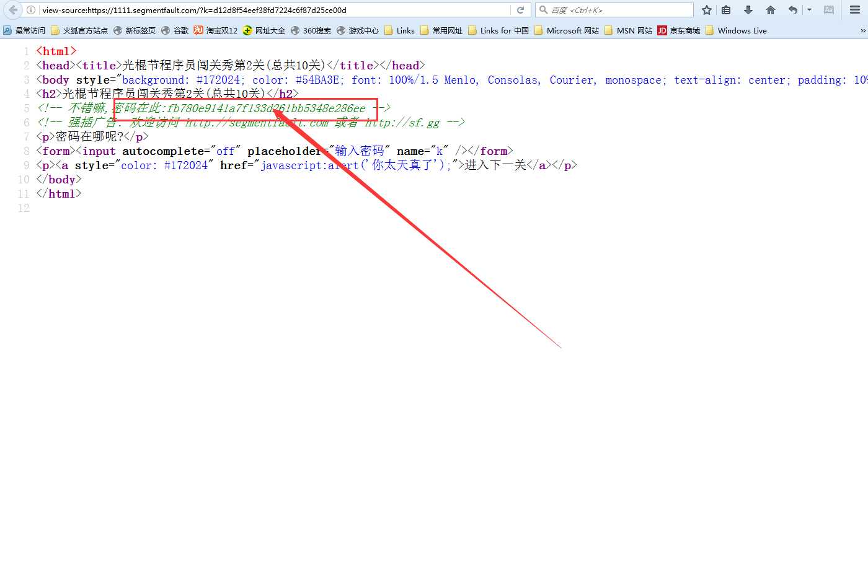Open the 新标签页 bookmark
This screenshot has width=868, height=588.
point(135,30)
